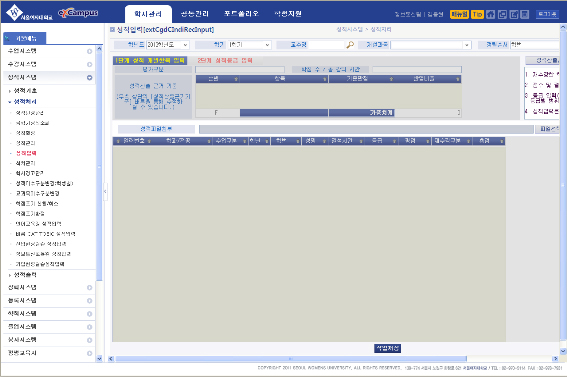Viewport: 567px width, 381px height.
Task: Click the exCampus logo
Action: click(78, 13)
